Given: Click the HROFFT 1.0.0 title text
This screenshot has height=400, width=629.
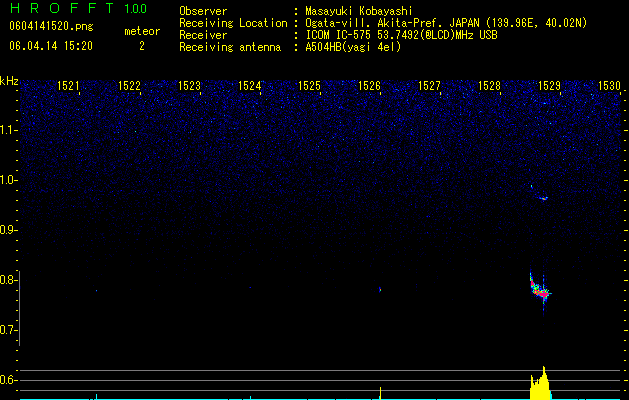Looking at the screenshot, I should (78, 8).
